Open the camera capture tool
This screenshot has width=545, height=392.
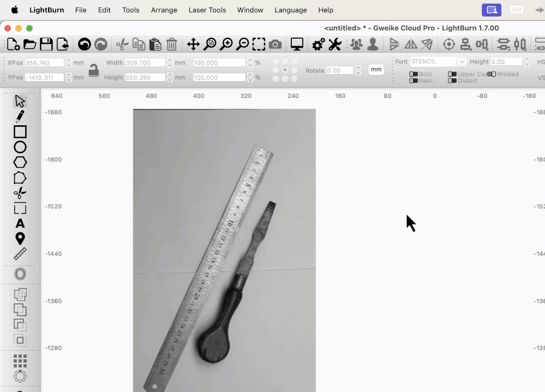tap(275, 44)
